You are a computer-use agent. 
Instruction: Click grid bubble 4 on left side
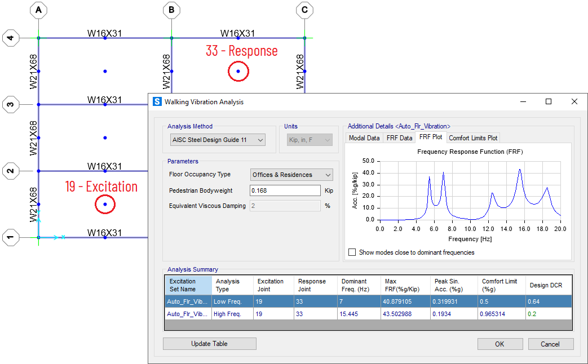click(10, 38)
